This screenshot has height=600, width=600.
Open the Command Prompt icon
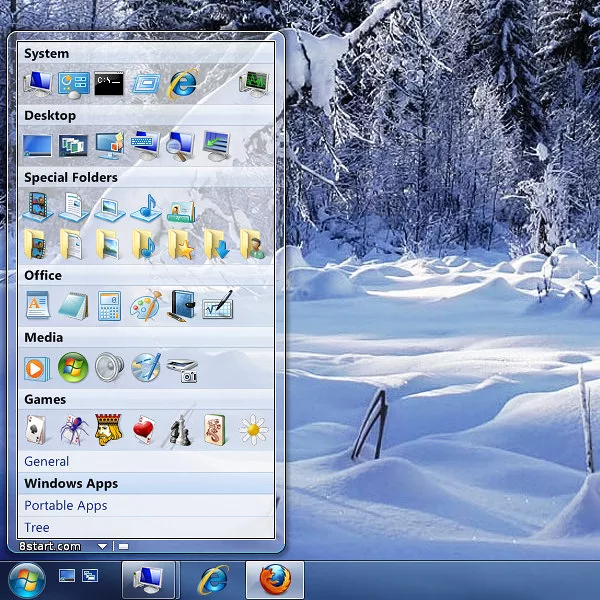[109, 83]
